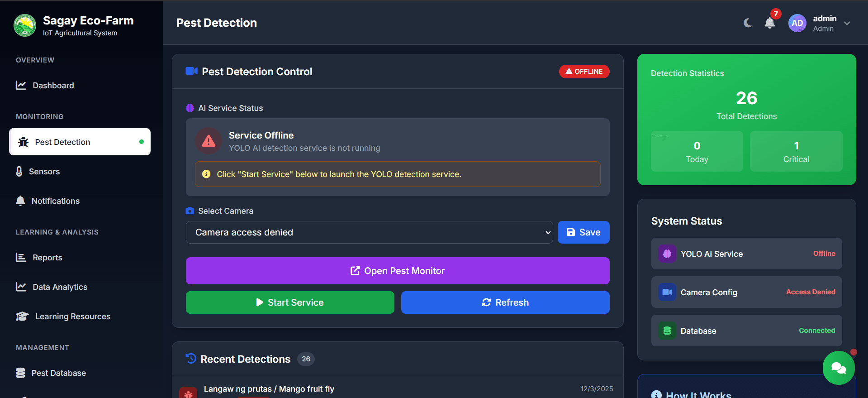This screenshot has height=398, width=868.
Task: Open Pest Monitor window
Action: [398, 271]
